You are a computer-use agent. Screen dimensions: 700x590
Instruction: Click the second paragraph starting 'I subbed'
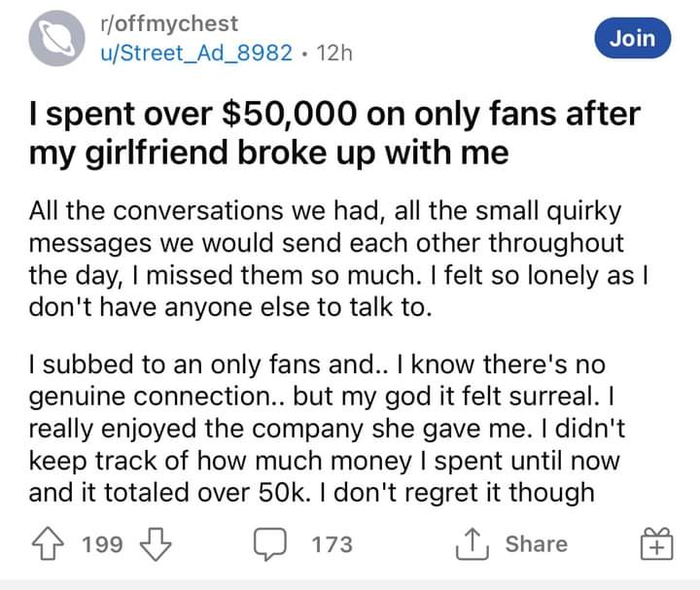331,429
